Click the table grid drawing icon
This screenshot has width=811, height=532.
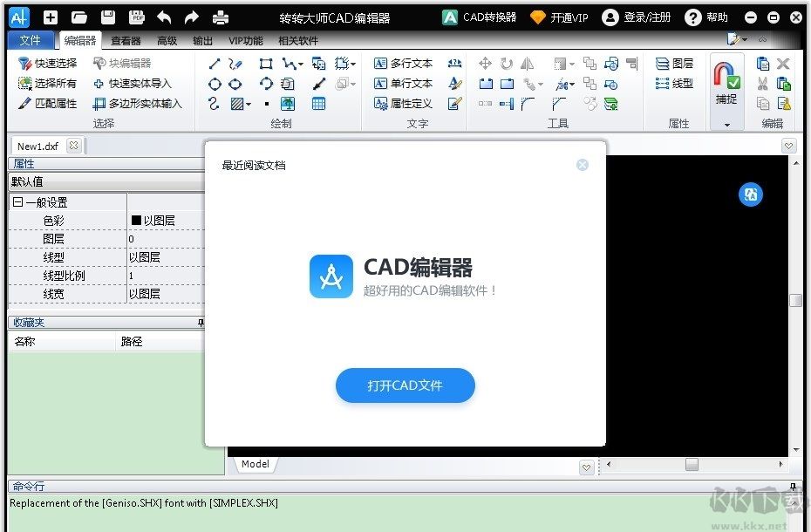[317, 104]
